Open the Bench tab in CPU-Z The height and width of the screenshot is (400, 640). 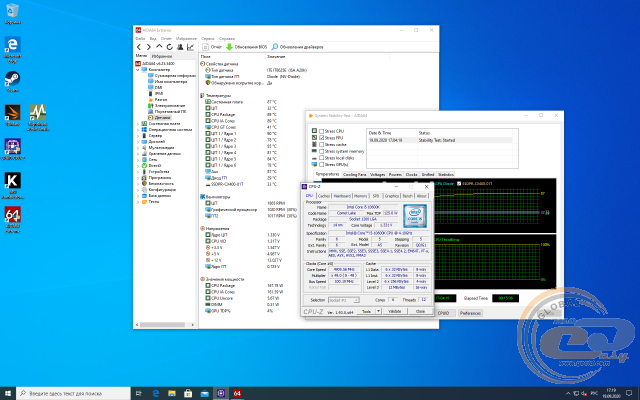coord(407,196)
